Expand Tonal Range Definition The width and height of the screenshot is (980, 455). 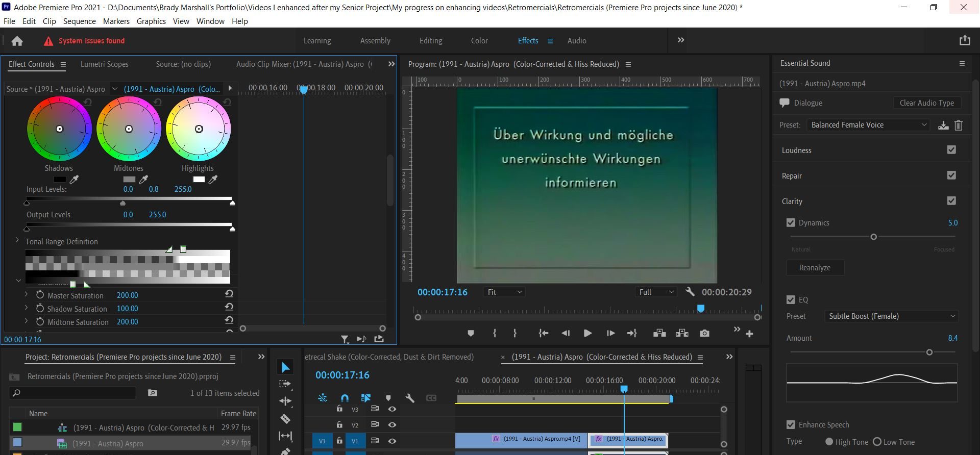click(17, 240)
